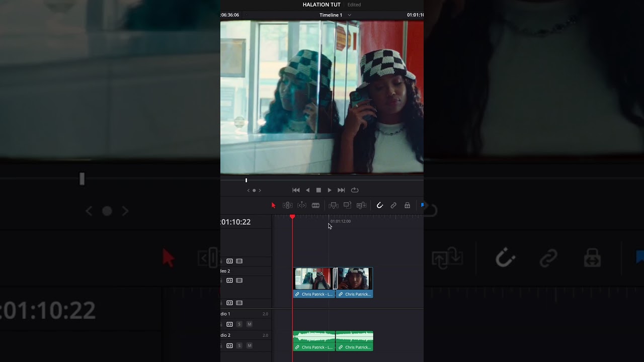The image size is (644, 362).
Task: Click link icon on first audio clip label
Action: pos(297,347)
